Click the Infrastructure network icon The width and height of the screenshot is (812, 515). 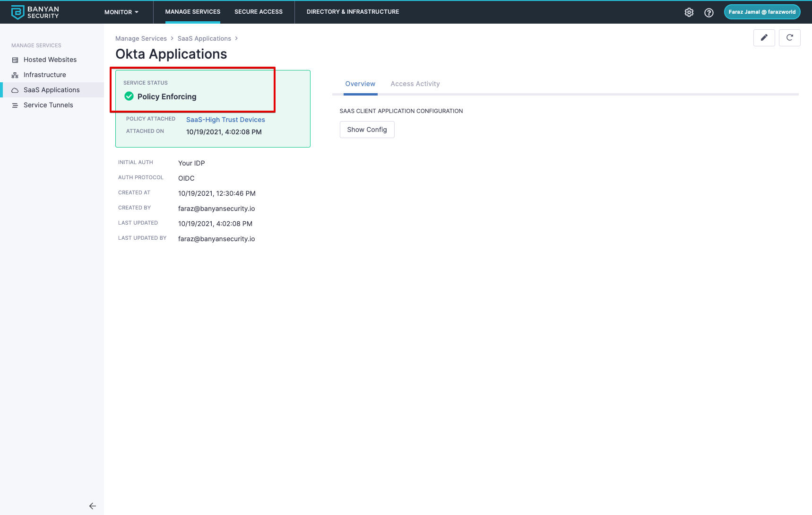pos(15,75)
